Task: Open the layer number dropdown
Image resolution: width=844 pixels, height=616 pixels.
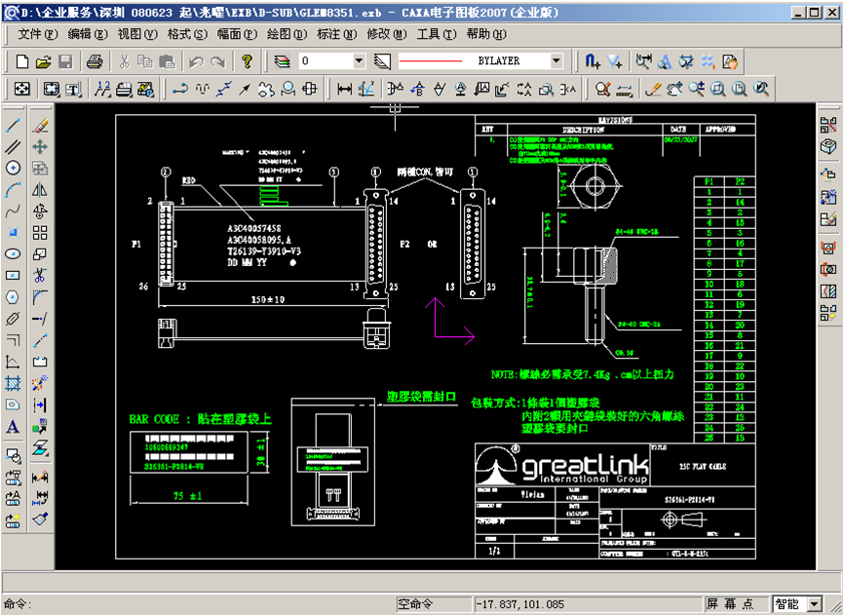Action: 359,60
